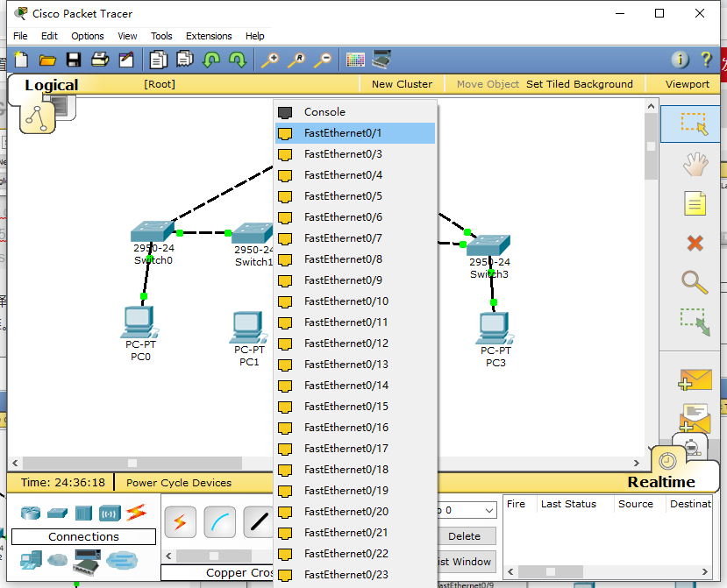Choose the Inspect magnifier tool
Image resolution: width=727 pixels, height=588 pixels.
coord(695,282)
